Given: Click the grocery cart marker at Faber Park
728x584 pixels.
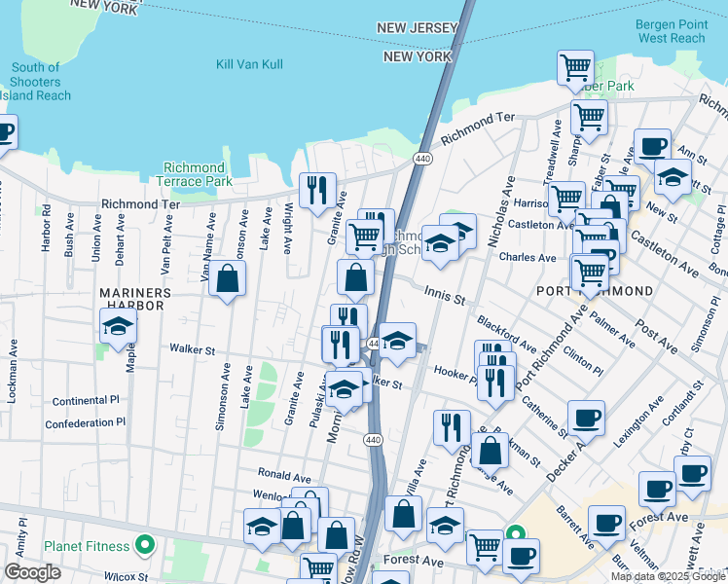Looking at the screenshot, I should point(576,69).
